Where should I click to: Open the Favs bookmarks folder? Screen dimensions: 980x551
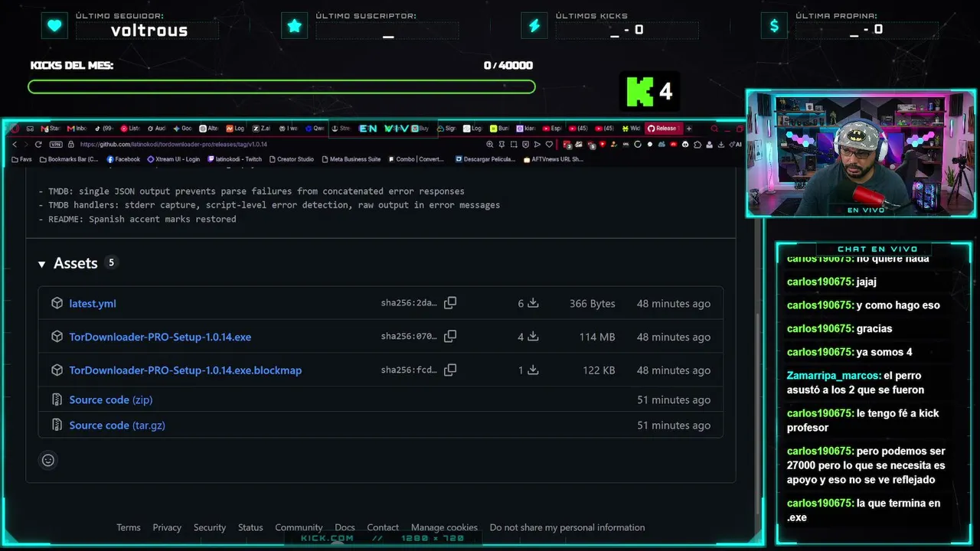point(21,159)
